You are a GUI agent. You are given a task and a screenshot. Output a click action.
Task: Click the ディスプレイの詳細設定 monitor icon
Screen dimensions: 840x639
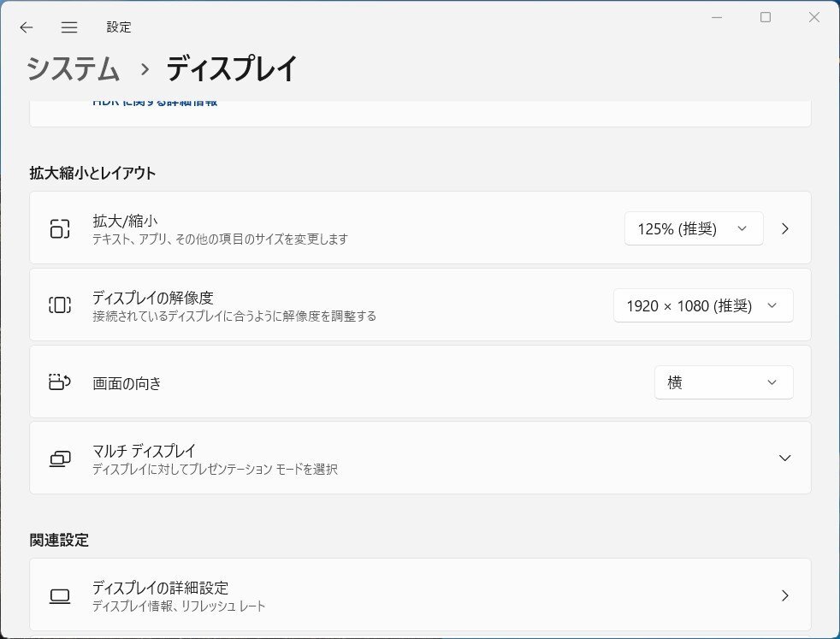(x=59, y=596)
